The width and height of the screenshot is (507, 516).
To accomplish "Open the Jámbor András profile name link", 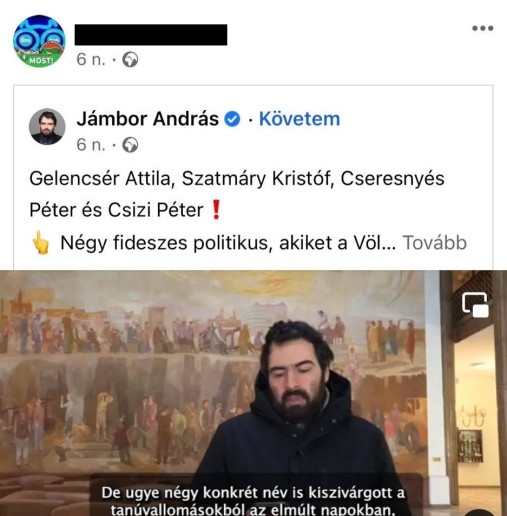I will (x=147, y=119).
